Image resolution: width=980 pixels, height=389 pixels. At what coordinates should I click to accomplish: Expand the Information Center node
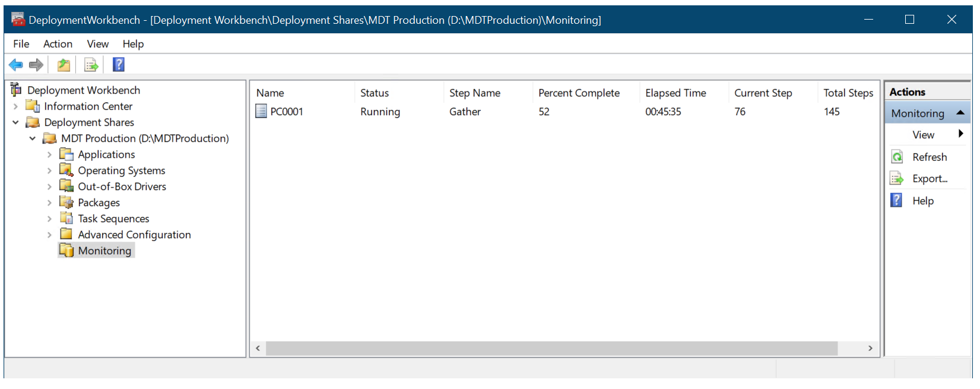click(16, 106)
